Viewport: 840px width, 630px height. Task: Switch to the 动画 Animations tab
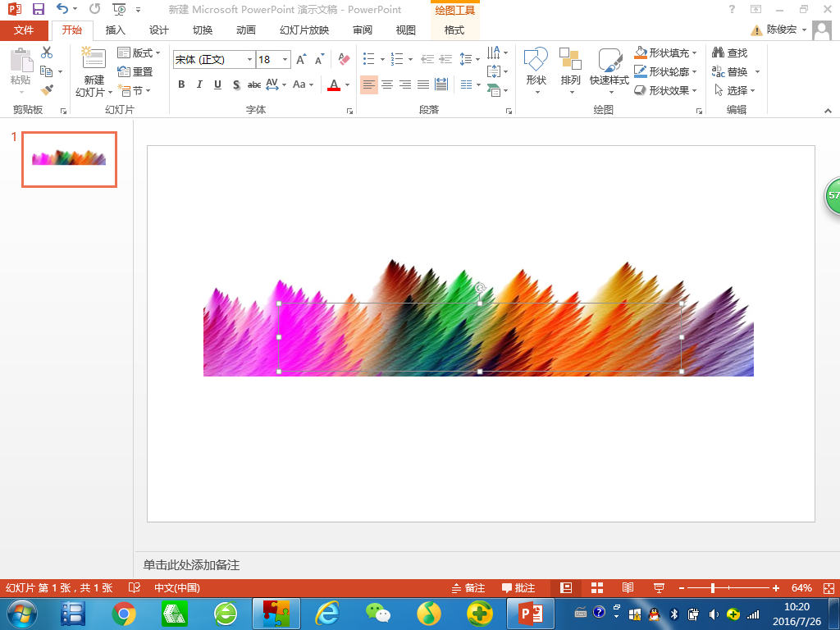246,30
